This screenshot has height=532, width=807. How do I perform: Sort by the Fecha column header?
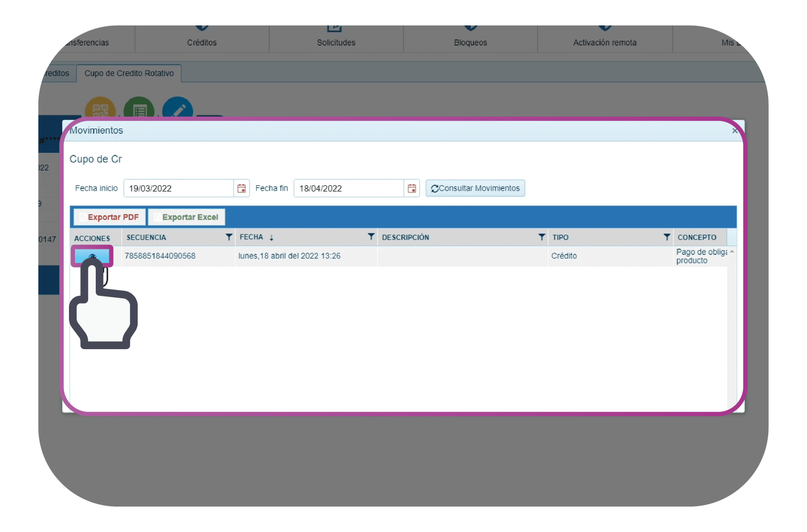point(251,237)
